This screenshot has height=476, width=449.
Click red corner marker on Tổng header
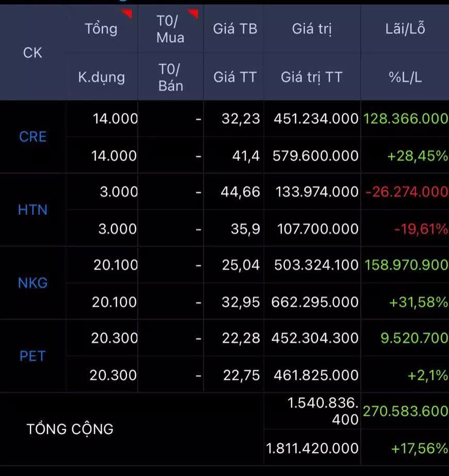[127, 13]
